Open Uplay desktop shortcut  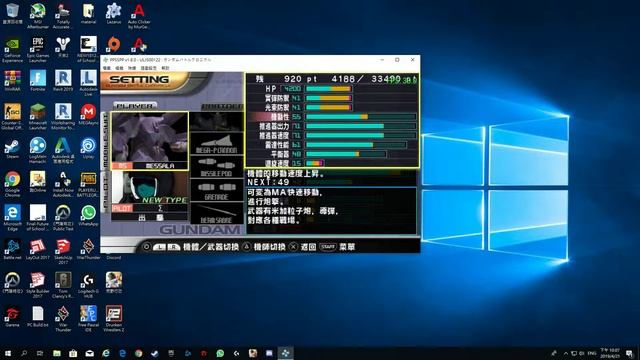(x=88, y=148)
